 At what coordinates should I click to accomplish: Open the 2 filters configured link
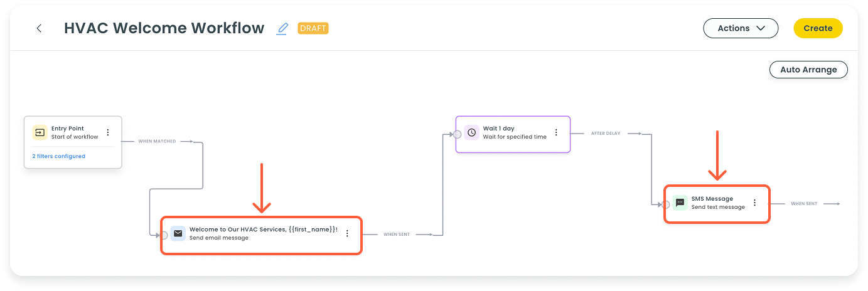tap(58, 156)
